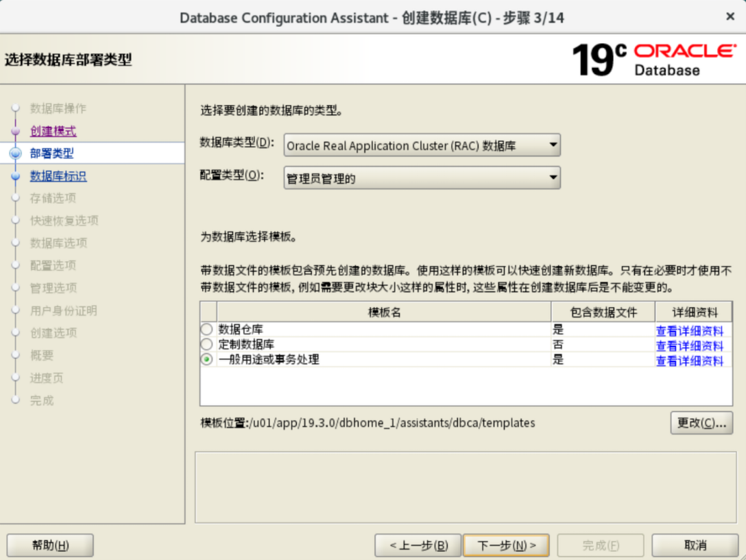Image resolution: width=746 pixels, height=560 pixels.
Task: Open 查看详细资料 for 一般用途或事务处理
Action: pyautogui.click(x=689, y=361)
